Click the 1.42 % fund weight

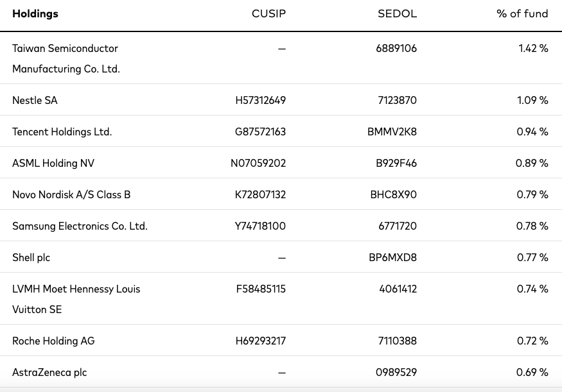pos(533,48)
